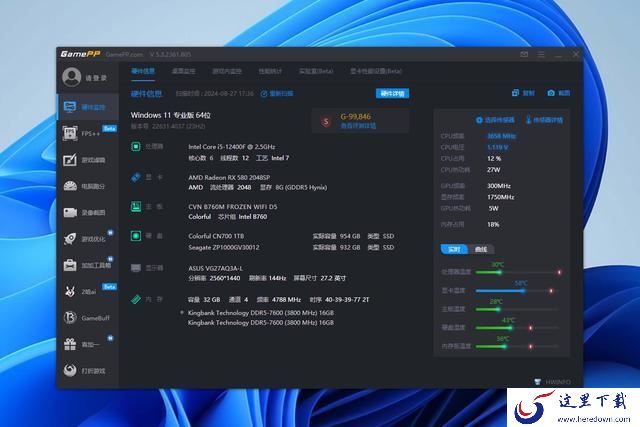The image size is (640, 427).
Task: Open the hamburger menu in title bar
Action: [x=541, y=54]
